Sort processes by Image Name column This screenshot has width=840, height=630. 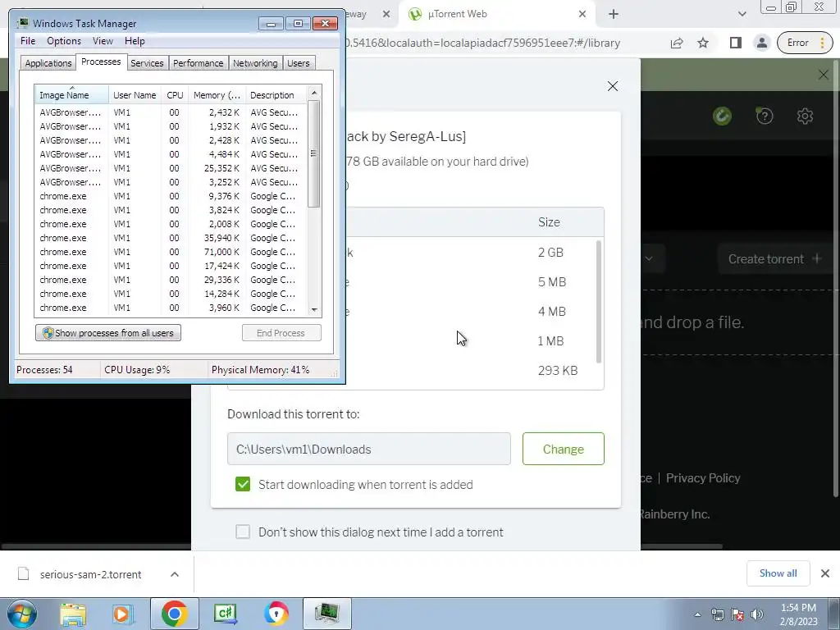tap(72, 95)
